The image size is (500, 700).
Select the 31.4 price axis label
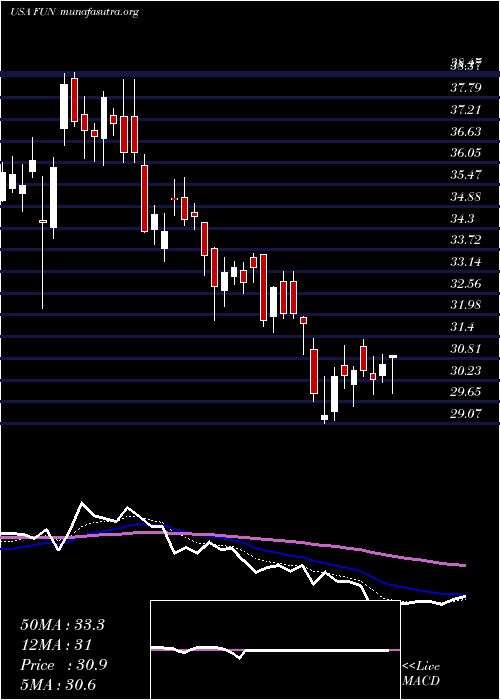[462, 327]
